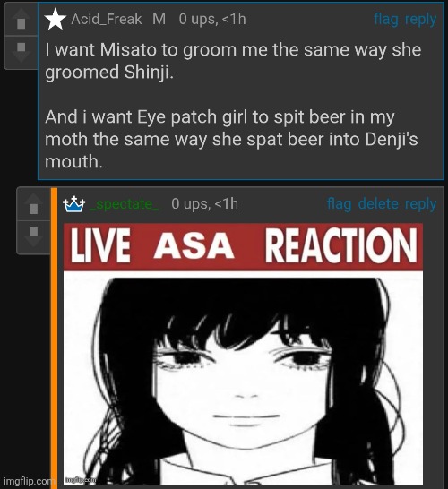Screen dimensions: 448x489
Task: Flag the Acid_Freak comment
Action: click(x=386, y=20)
